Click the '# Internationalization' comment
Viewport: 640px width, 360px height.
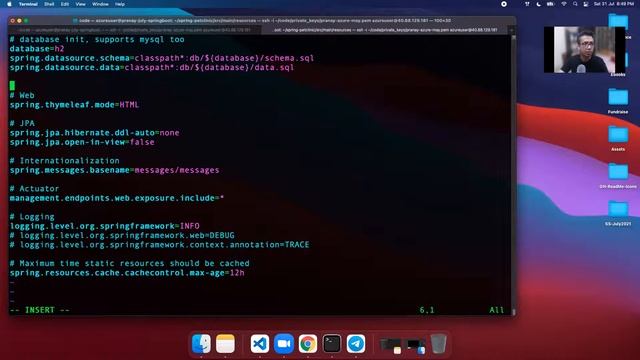(64, 160)
